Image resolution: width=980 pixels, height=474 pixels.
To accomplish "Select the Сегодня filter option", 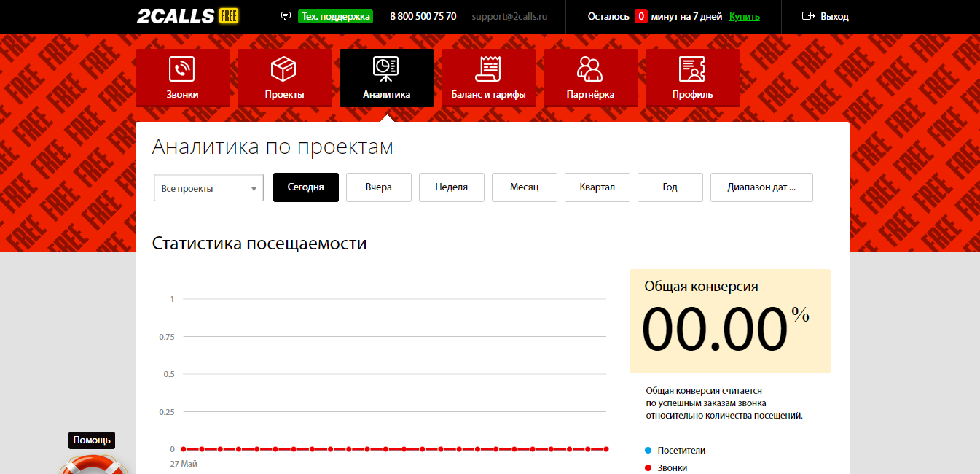I will tap(305, 187).
